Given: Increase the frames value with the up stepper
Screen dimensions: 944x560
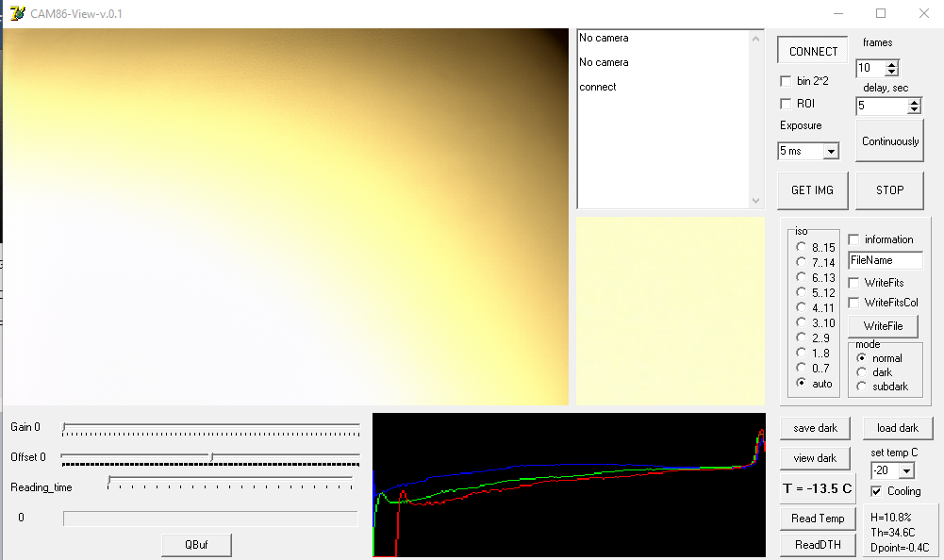Looking at the screenshot, I should point(892,63).
